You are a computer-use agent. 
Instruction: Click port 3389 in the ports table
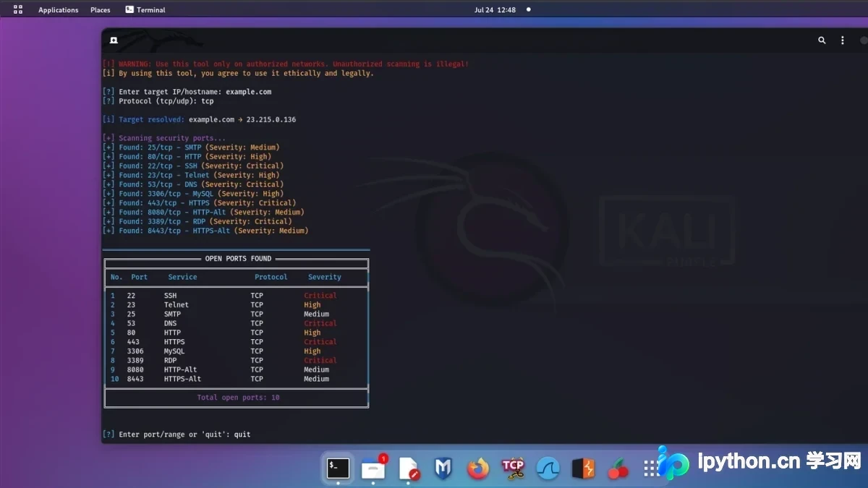tap(135, 361)
